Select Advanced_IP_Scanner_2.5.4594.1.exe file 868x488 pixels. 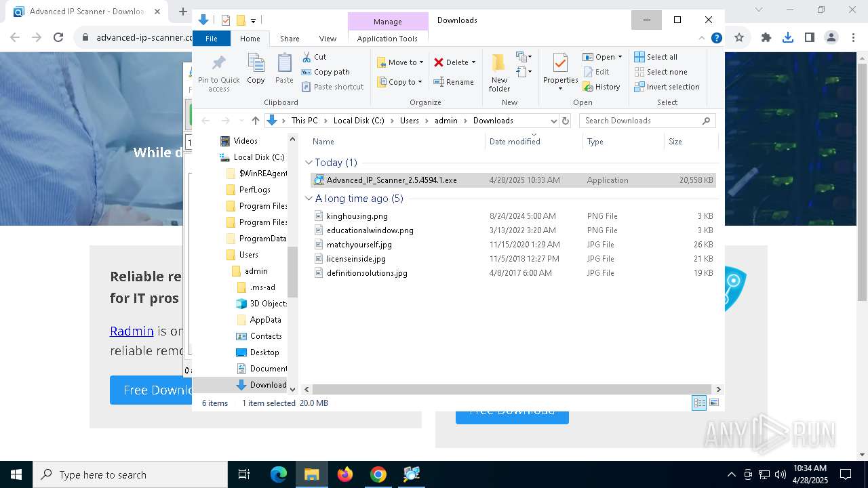click(x=513, y=180)
